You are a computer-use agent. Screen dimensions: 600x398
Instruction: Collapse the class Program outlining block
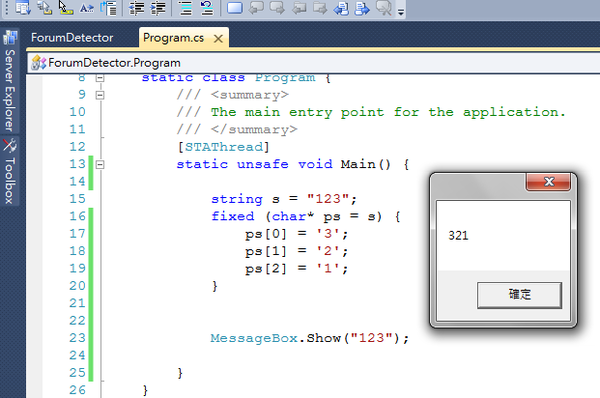pos(100,78)
